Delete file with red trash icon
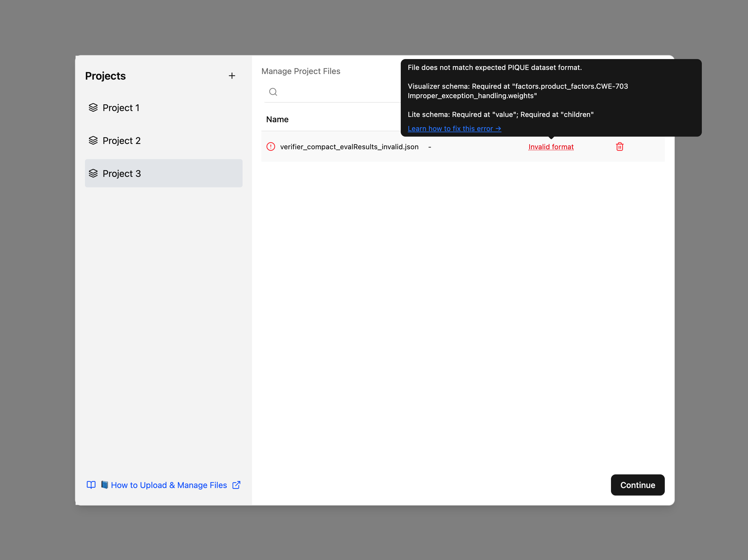The width and height of the screenshot is (748, 560). pos(619,147)
